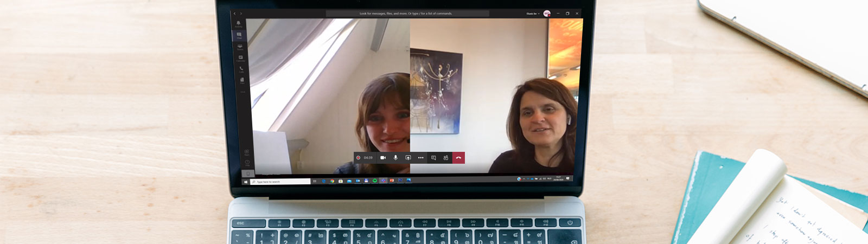Viewport: 868px width, 244px height.
Task: Switch to Microsoft Teams on taskbar
Action: coord(383,181)
